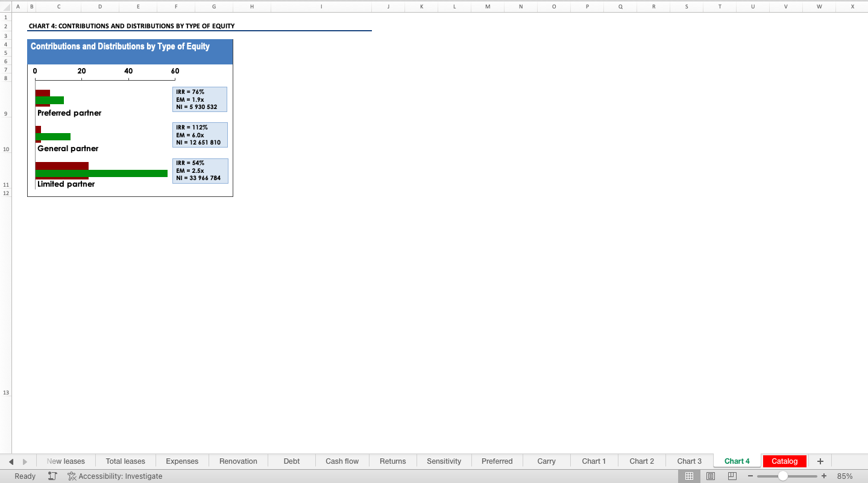Click Accessibility: Investigate in status bar
Screen dimensions: 868x483
(x=115, y=476)
